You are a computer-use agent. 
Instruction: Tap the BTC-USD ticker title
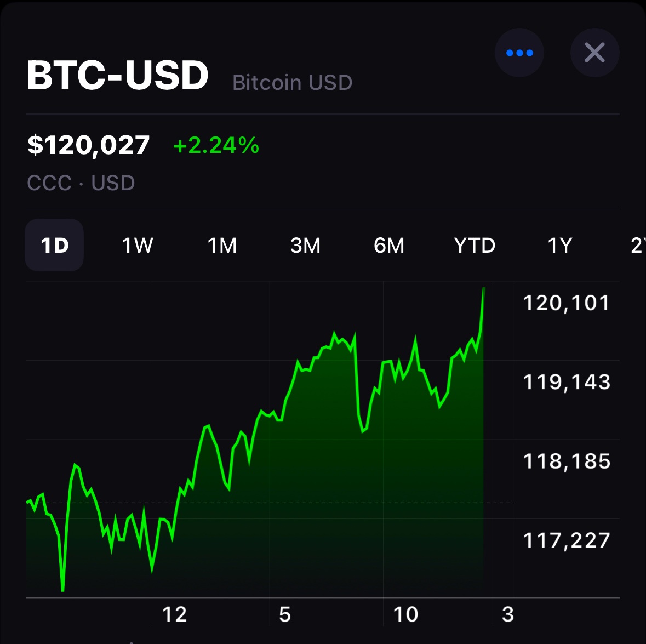(x=118, y=75)
